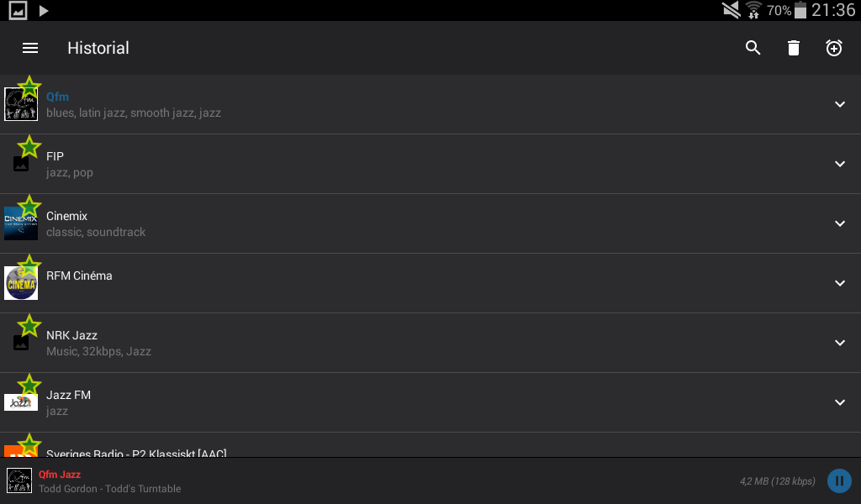
Task: Expand details for the Qfm entry
Action: click(x=840, y=104)
